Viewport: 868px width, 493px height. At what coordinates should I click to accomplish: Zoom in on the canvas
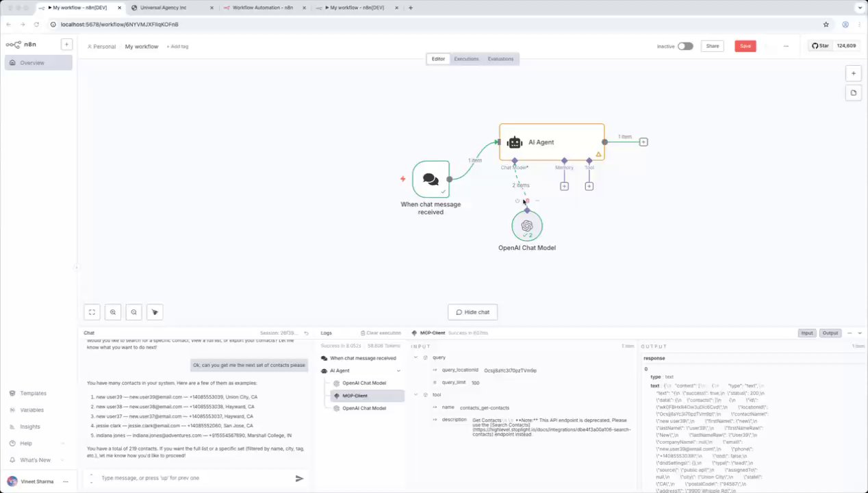tap(113, 312)
